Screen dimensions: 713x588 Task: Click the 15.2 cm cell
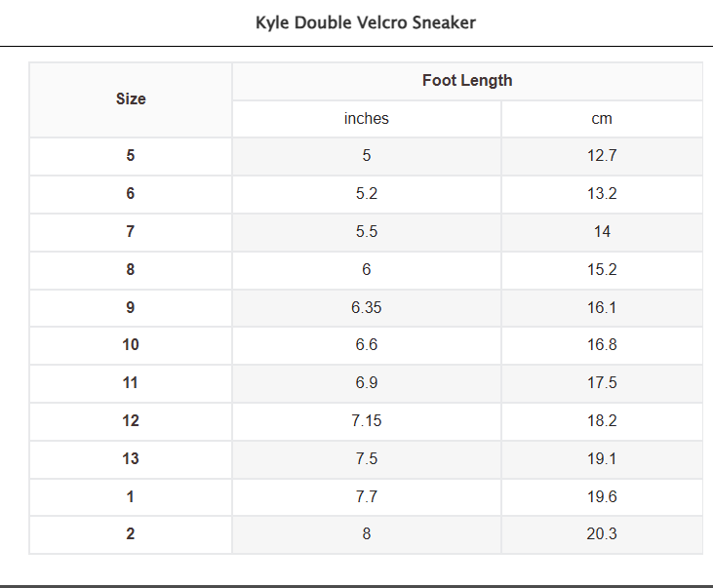[602, 270]
